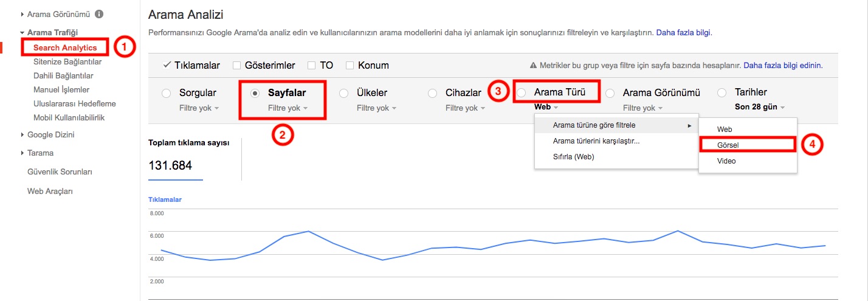Enable the Gösterimler checkbox
Image resolution: width=868 pixels, height=301 pixels.
click(x=237, y=65)
